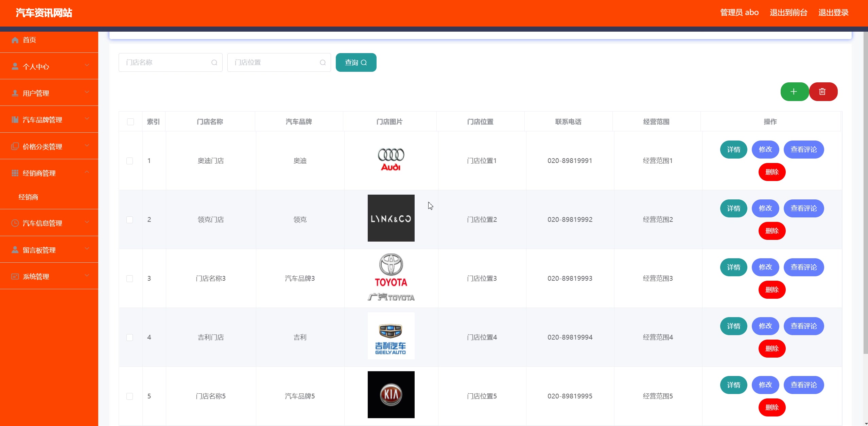Focus the 门店名称 search input
This screenshot has height=426, width=868.
(170, 63)
